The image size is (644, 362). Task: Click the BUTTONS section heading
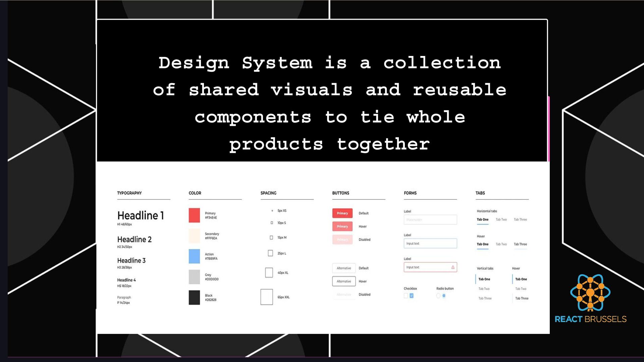coord(340,193)
